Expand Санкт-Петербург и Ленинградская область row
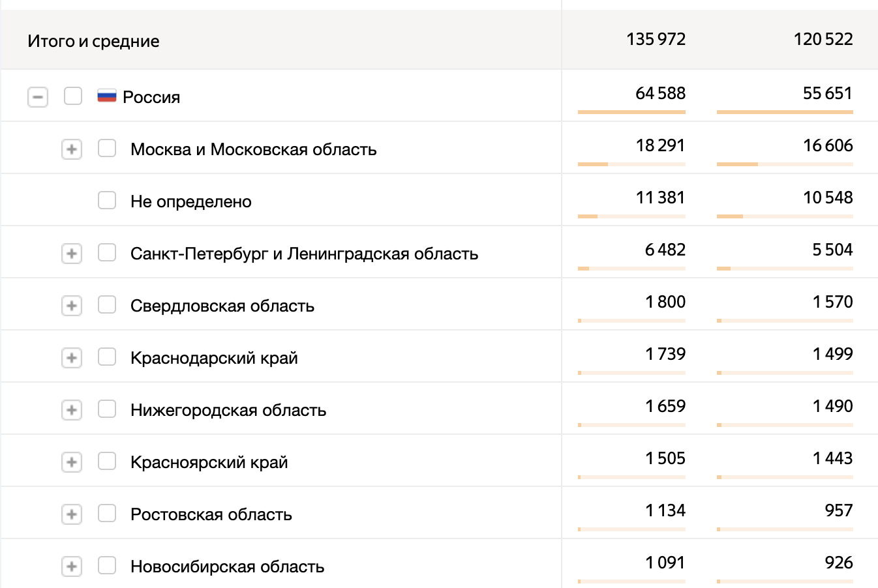This screenshot has width=878, height=588. point(72,254)
